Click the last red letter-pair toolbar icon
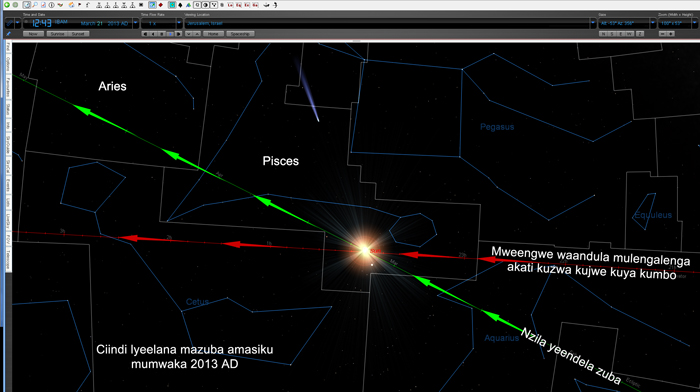This screenshot has width=700, height=392. click(255, 4)
